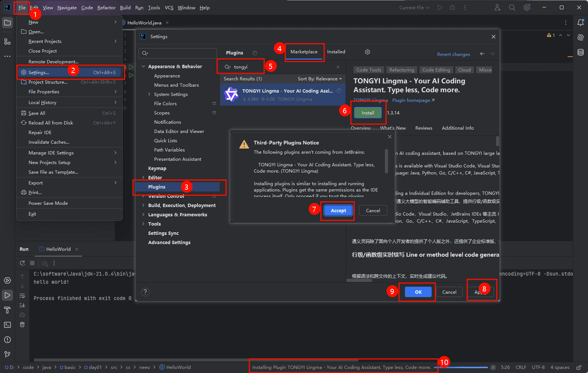The image size is (588, 373).
Task: Open the Build hammer tool icon
Action: click(7, 310)
